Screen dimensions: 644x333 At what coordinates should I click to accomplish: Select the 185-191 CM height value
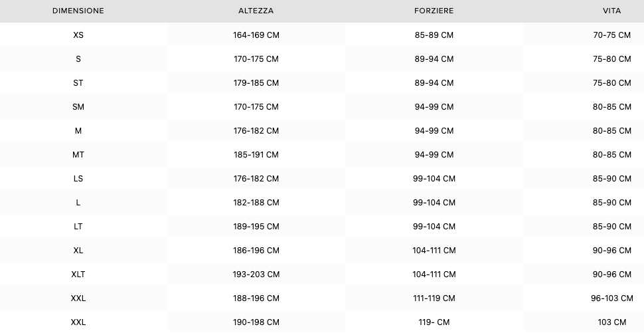(x=256, y=155)
